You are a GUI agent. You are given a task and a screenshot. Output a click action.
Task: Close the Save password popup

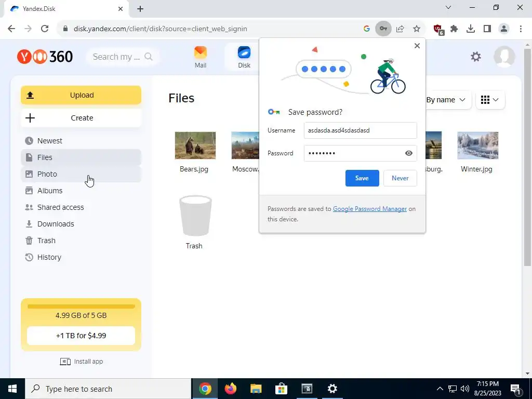(x=417, y=46)
